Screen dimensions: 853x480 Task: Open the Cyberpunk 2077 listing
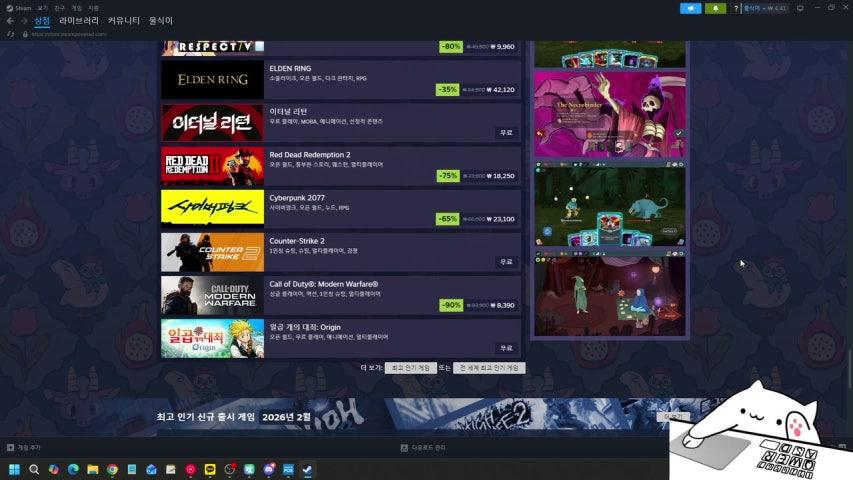(341, 209)
